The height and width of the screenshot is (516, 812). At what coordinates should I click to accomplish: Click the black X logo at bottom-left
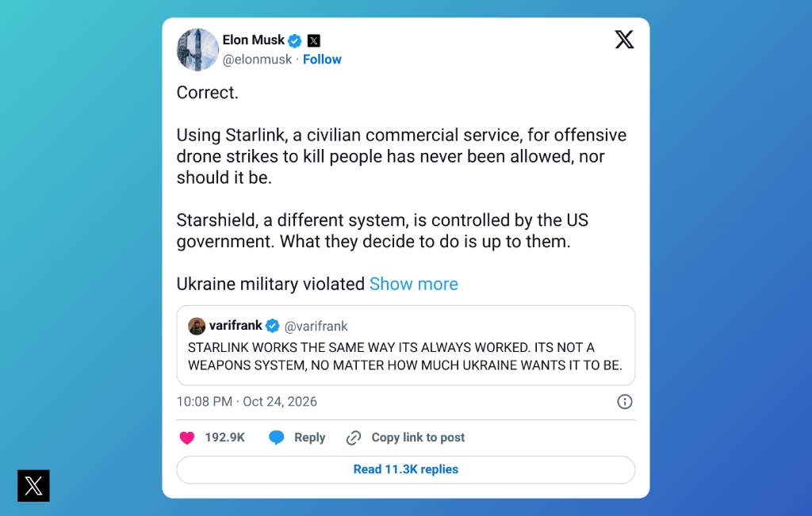[x=33, y=485]
